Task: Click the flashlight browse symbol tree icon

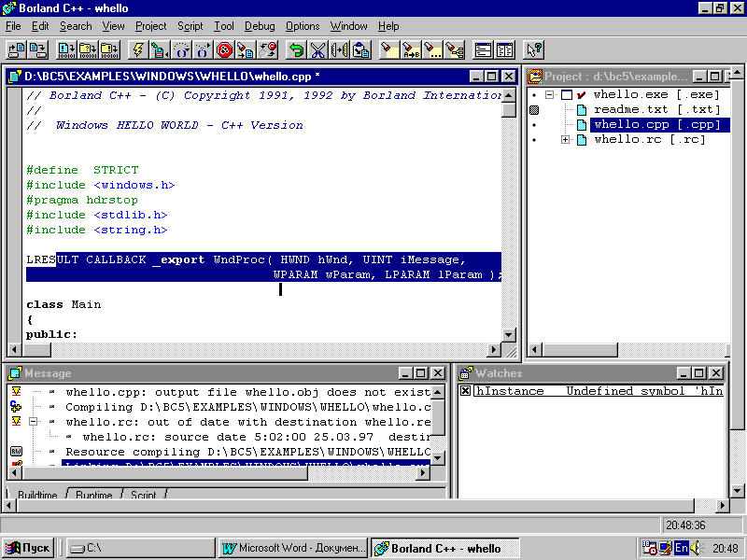Action: 454,49
